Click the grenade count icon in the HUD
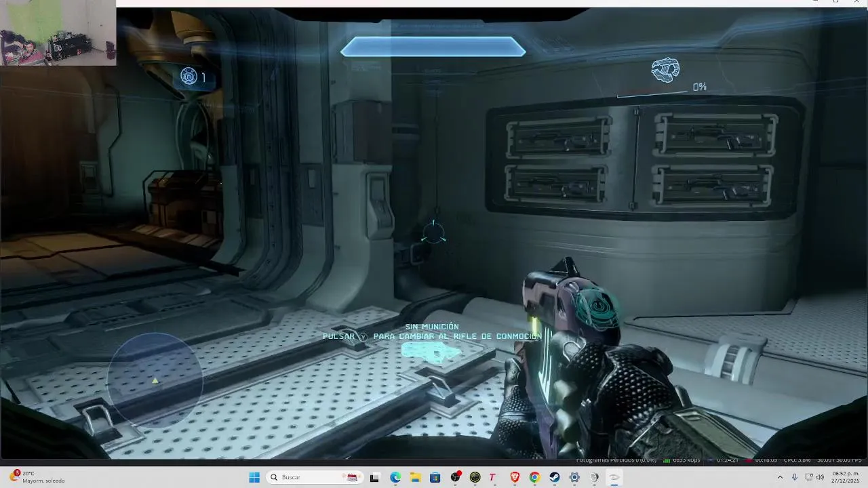Viewport: 868px width, 488px height. pyautogui.click(x=189, y=77)
